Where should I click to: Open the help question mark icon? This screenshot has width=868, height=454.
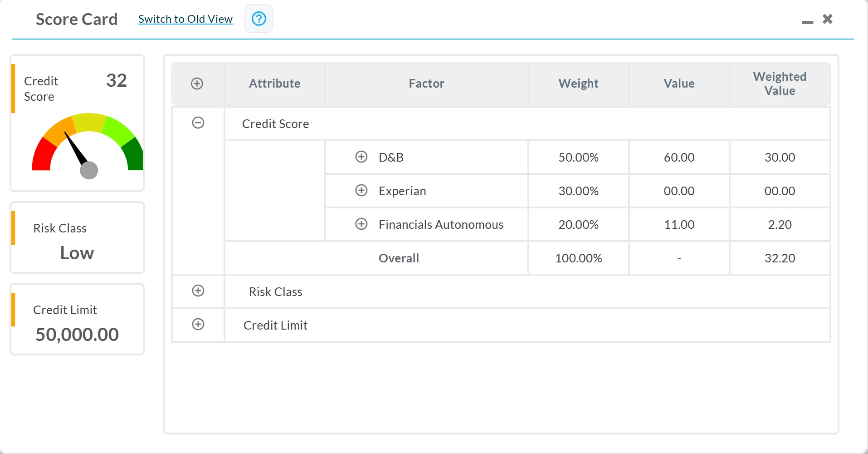pos(259,19)
